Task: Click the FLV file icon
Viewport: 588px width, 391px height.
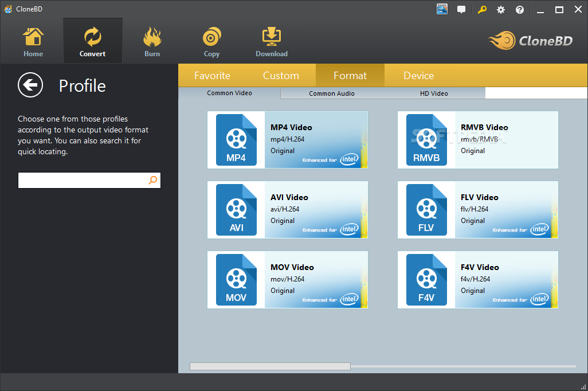Action: pos(427,210)
